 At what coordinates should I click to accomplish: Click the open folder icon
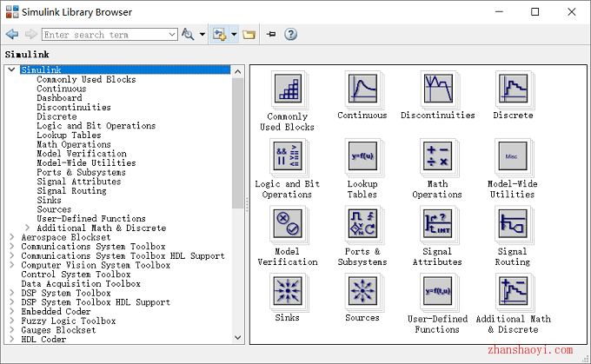click(249, 35)
